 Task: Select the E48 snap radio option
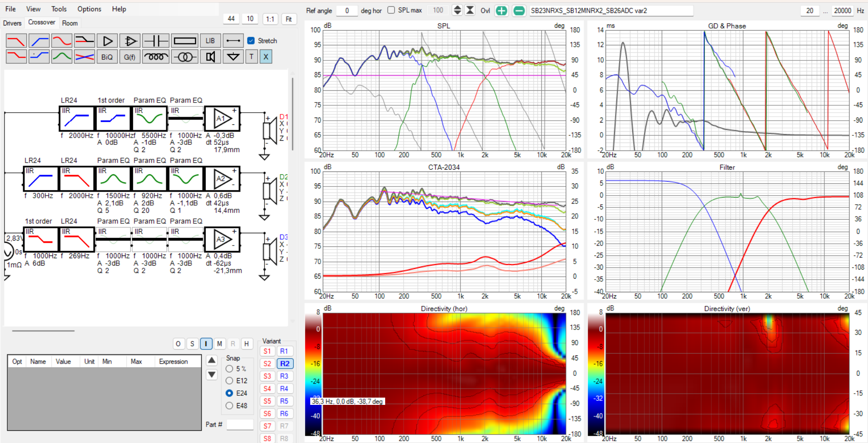[x=229, y=406]
